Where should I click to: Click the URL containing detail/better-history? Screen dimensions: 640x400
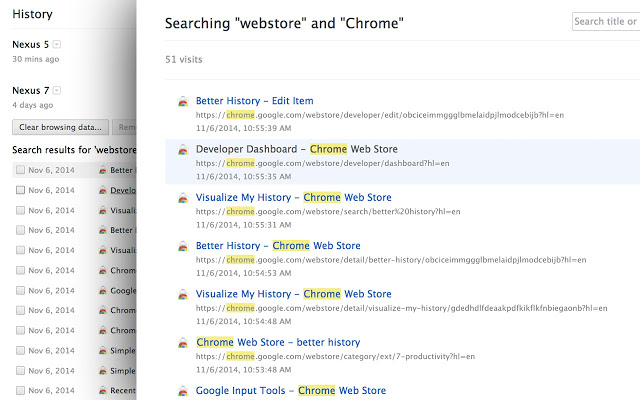tap(391, 260)
